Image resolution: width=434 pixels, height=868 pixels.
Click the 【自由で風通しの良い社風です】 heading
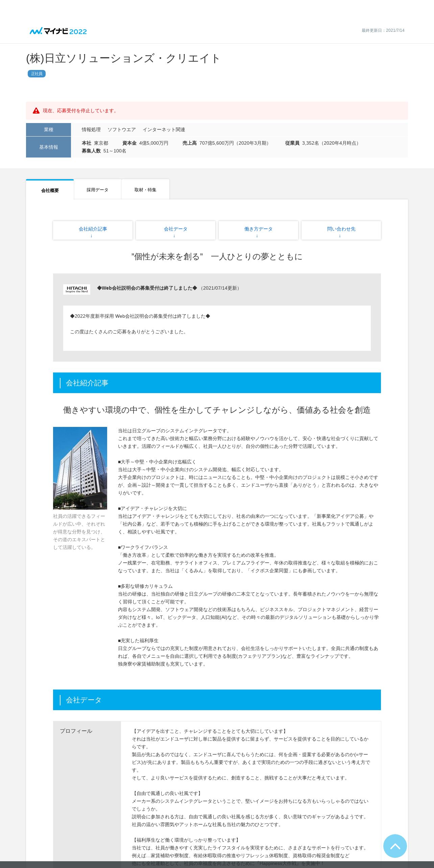click(x=167, y=793)
